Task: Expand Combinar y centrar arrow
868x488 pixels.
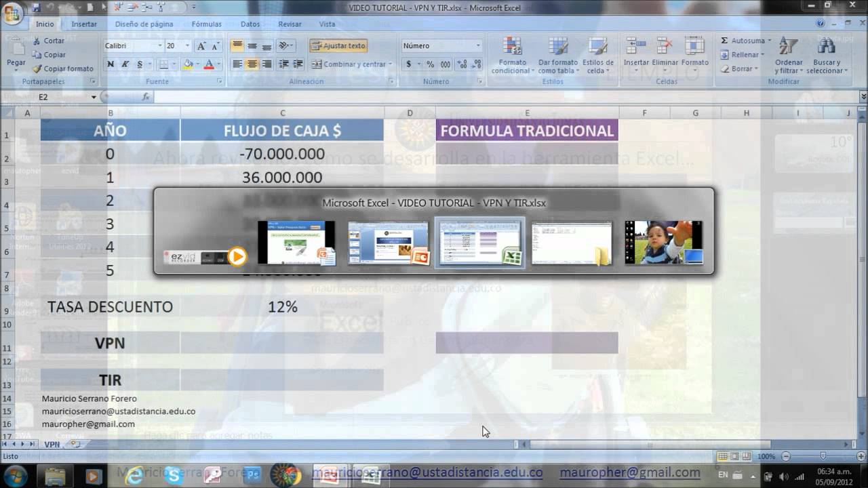Action: [390, 64]
